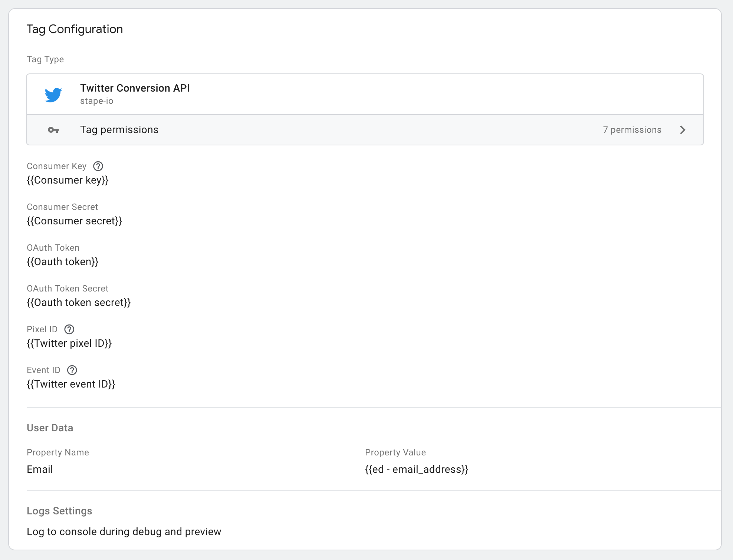Click the key icon beside Tag permissions
Image resolution: width=733 pixels, height=560 pixels.
(53, 130)
